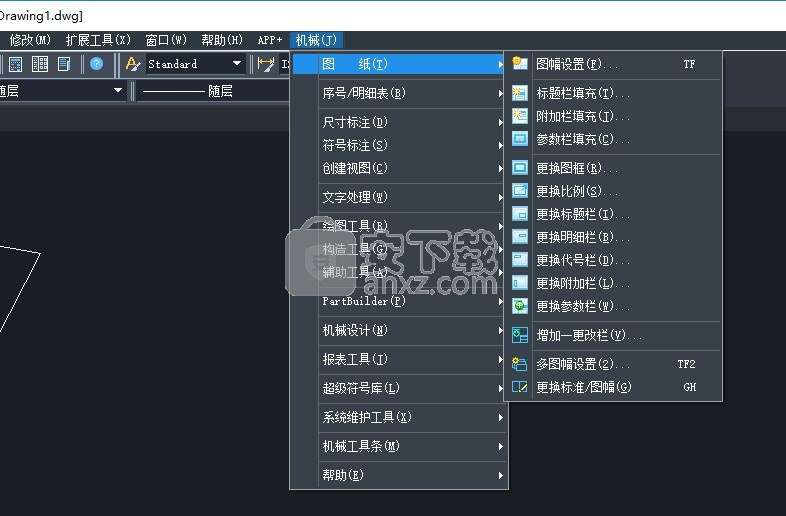Choose 标题栏填充(T)... menu item
This screenshot has width=786, height=516.
click(x=613, y=93)
